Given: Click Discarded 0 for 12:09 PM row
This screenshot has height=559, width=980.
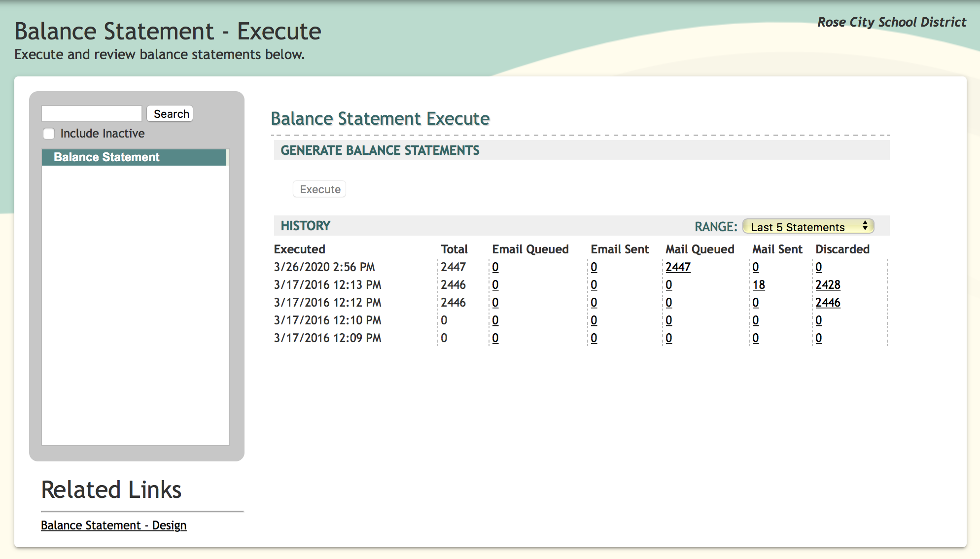Looking at the screenshot, I should pos(819,338).
